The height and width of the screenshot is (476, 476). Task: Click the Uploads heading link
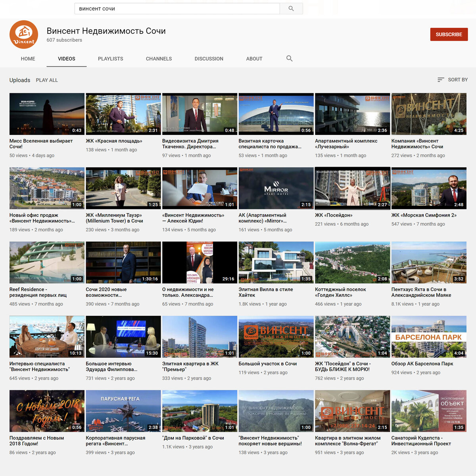(20, 80)
